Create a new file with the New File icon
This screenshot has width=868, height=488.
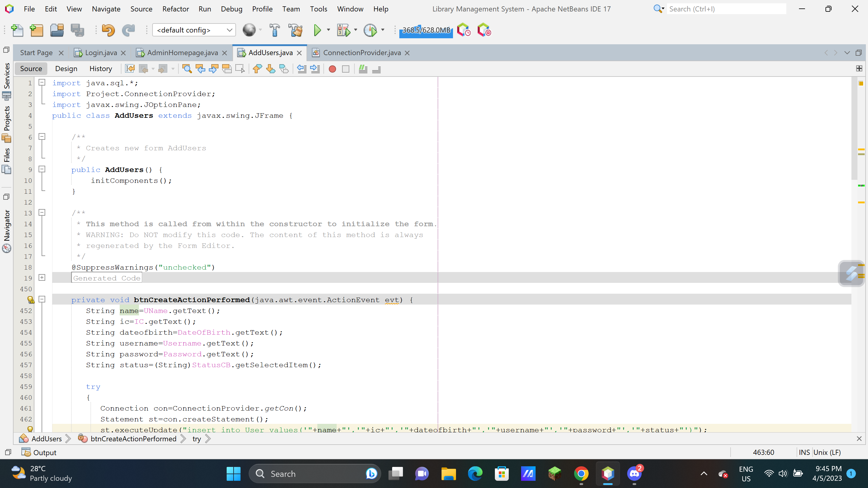(18, 30)
